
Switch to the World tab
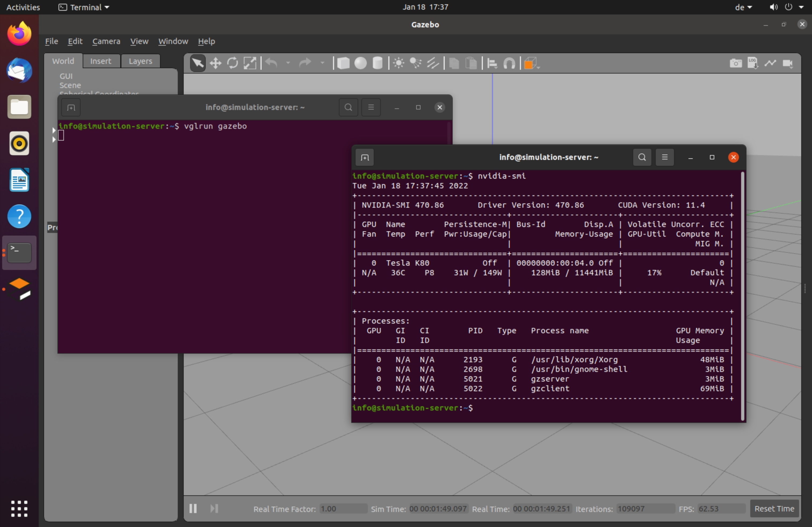pos(63,61)
